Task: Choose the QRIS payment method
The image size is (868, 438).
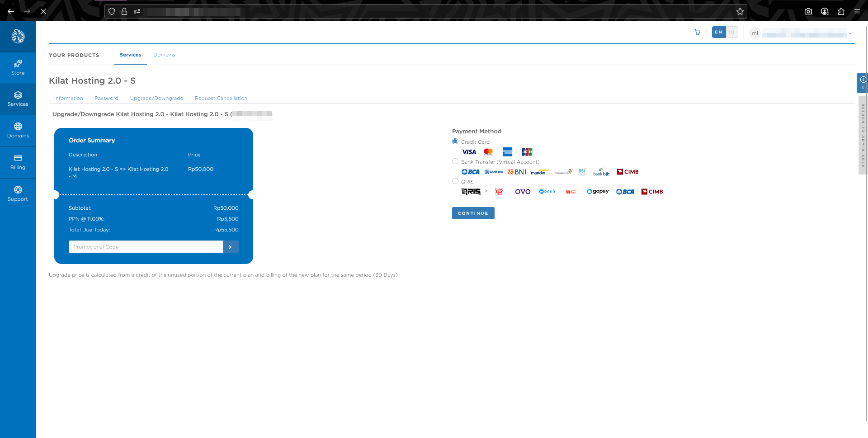Action: [x=455, y=181]
